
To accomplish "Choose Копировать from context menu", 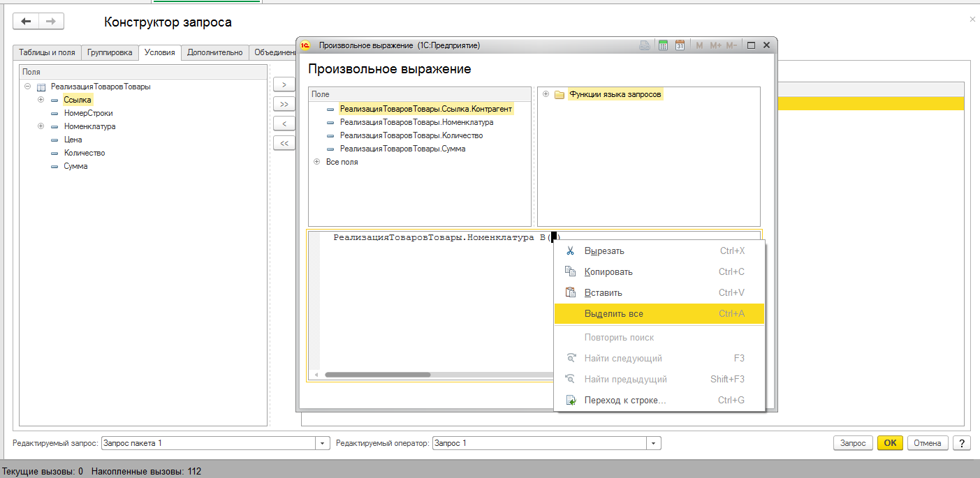I will (x=659, y=272).
